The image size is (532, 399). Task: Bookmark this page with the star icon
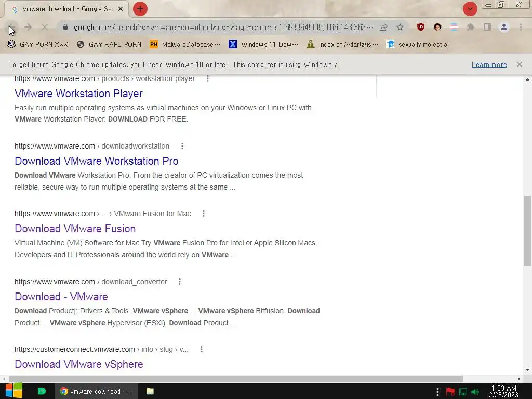400,27
